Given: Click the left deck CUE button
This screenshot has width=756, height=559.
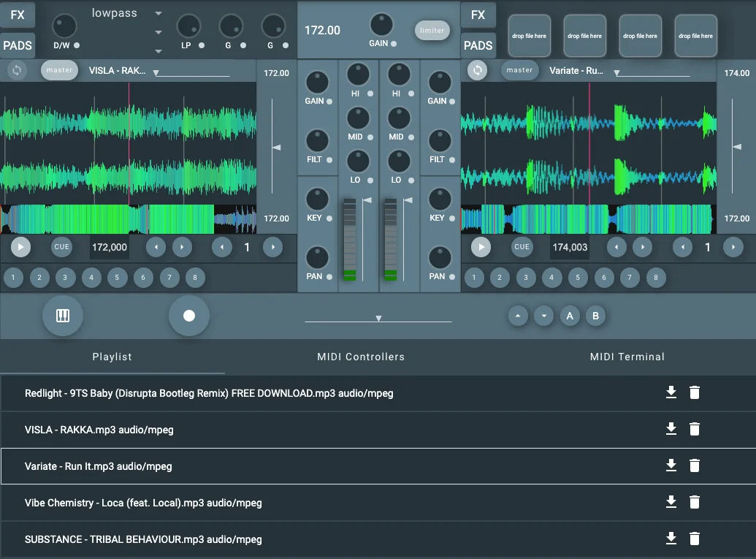Looking at the screenshot, I should coord(61,247).
